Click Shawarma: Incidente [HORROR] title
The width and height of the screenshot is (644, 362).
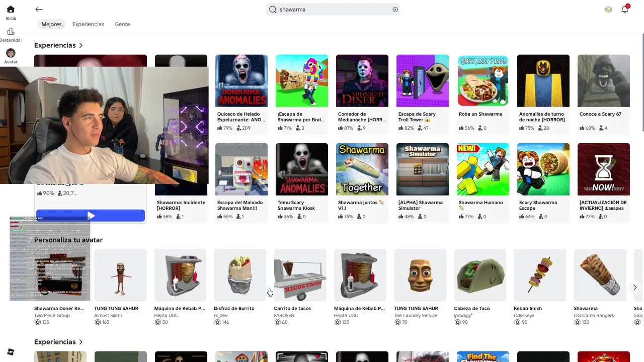(181, 205)
